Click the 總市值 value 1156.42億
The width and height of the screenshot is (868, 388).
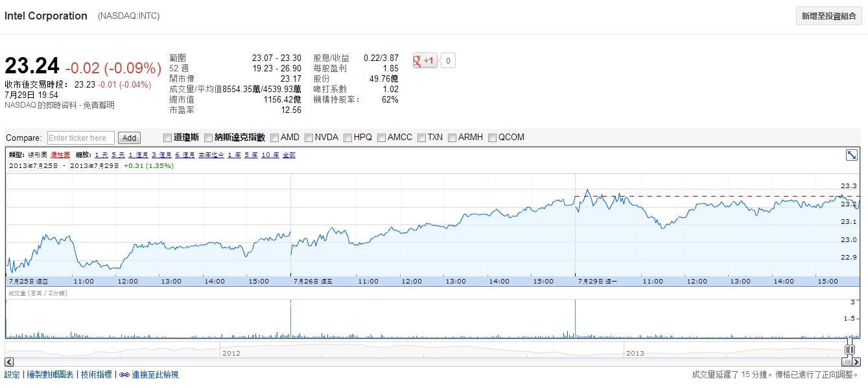pyautogui.click(x=283, y=100)
